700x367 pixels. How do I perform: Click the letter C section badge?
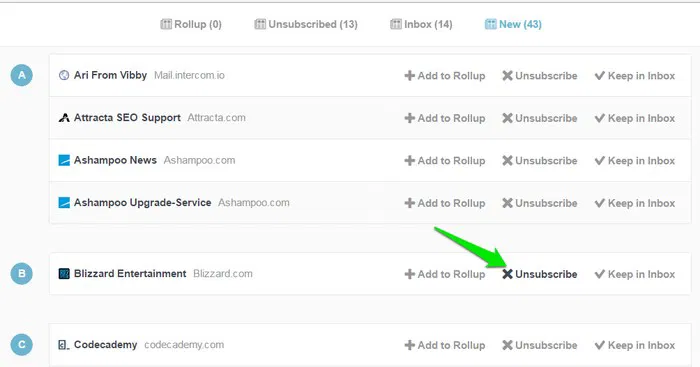tap(21, 345)
